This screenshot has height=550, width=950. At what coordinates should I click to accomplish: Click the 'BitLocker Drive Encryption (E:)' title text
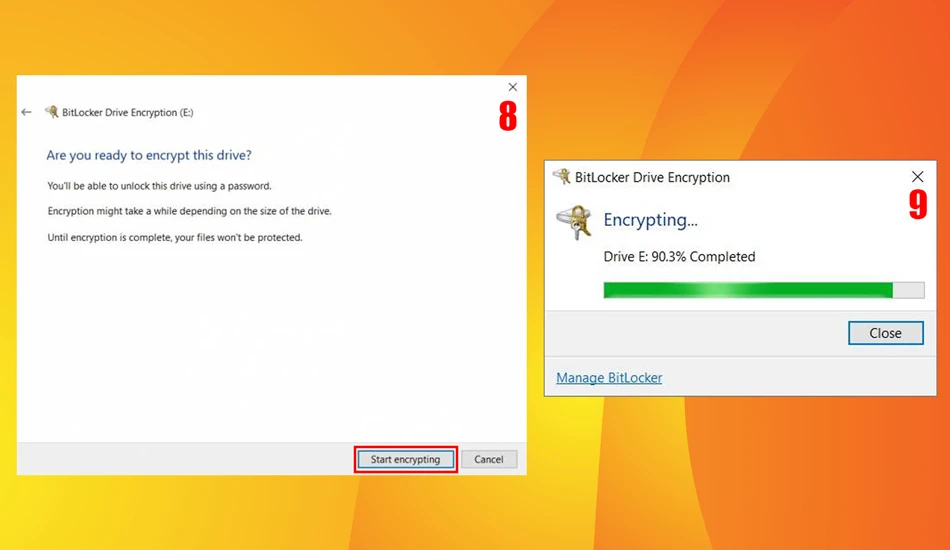pyautogui.click(x=128, y=112)
